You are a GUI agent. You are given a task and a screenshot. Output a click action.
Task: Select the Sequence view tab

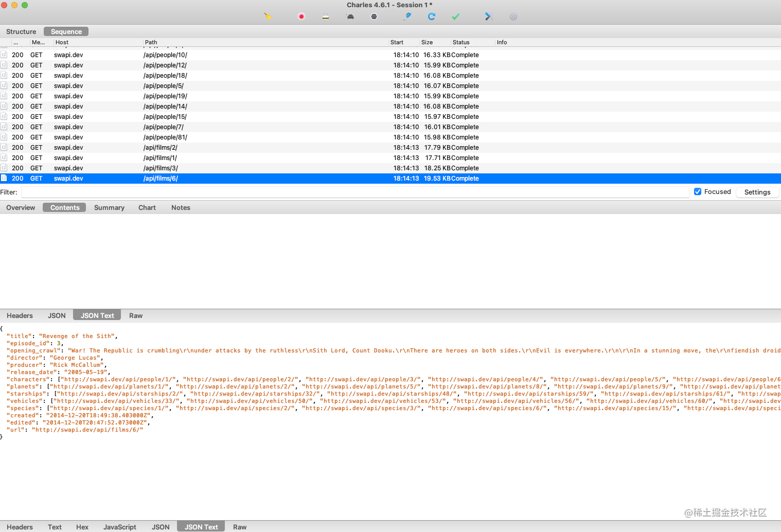tap(66, 31)
